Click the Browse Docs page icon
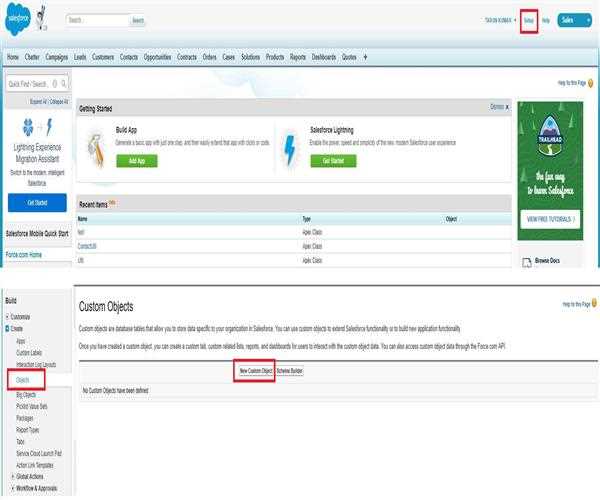 pos(527,262)
